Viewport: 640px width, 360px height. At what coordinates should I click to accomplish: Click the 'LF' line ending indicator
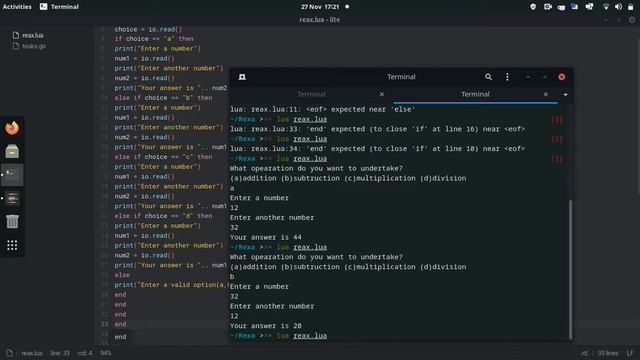click(x=630, y=353)
